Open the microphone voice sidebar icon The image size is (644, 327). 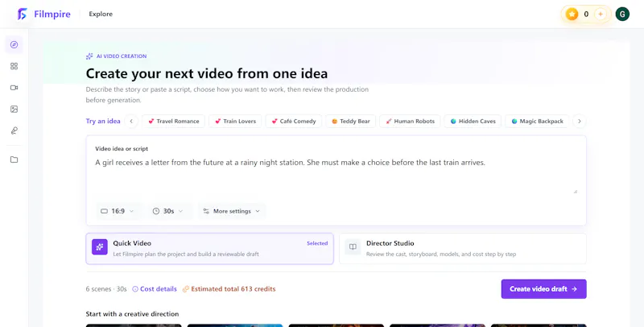coord(14,130)
